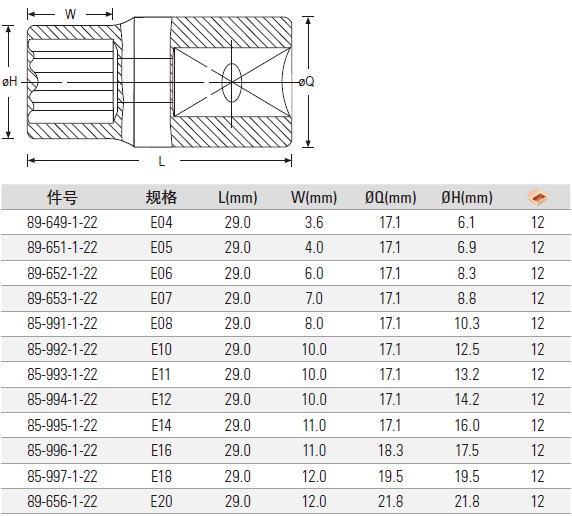The width and height of the screenshot is (572, 516).
Task: Select part number 89-656-1-22
Action: [x=62, y=501]
